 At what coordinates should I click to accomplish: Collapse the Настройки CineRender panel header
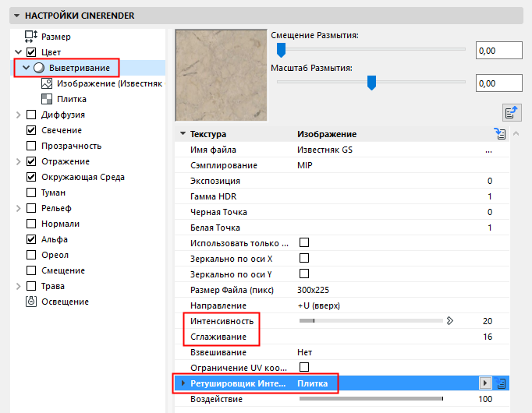click(x=15, y=16)
